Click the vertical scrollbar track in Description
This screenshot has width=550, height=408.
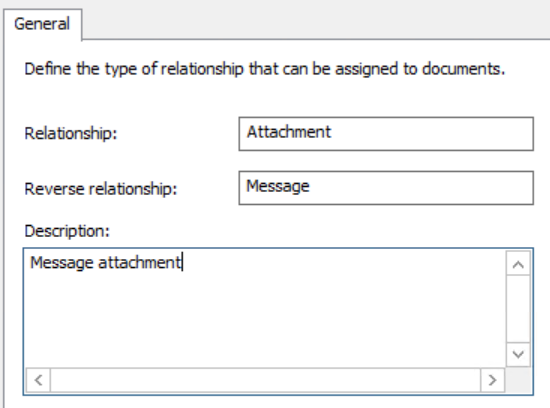[518, 309]
